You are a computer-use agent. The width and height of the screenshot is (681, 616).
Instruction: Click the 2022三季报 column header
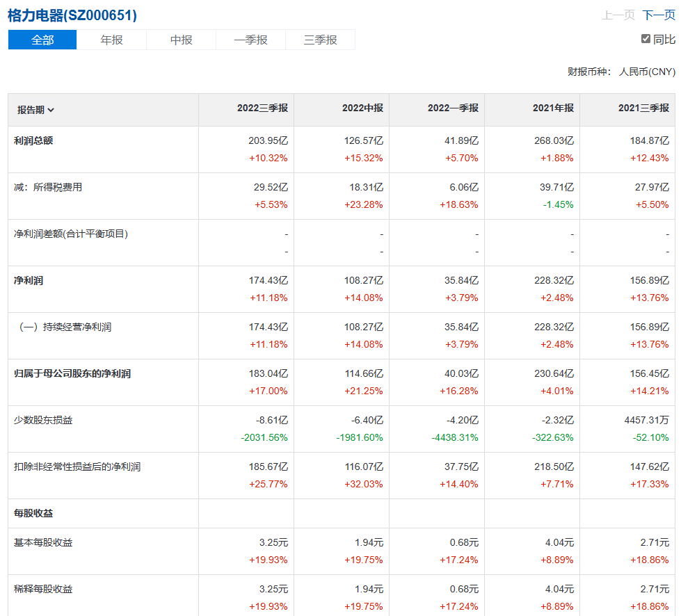tap(262, 108)
